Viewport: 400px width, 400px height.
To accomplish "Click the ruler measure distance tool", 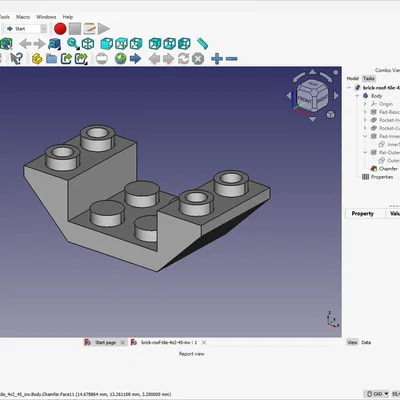I will click(x=203, y=44).
